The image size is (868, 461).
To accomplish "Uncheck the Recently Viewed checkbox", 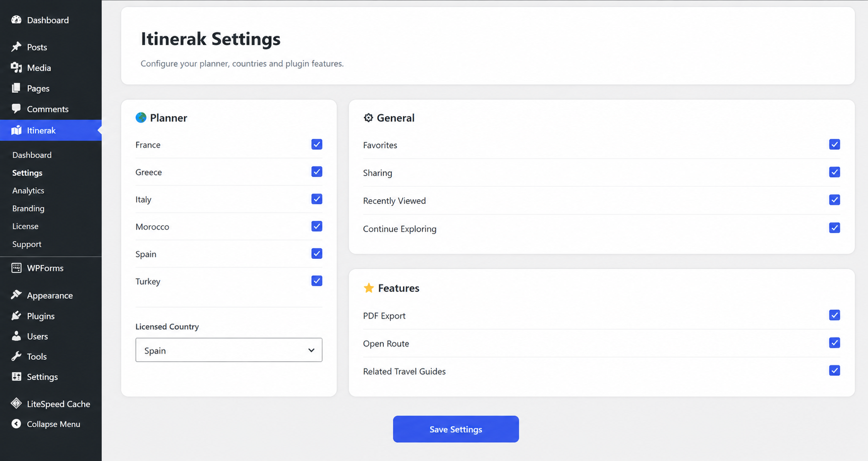I will click(x=835, y=200).
